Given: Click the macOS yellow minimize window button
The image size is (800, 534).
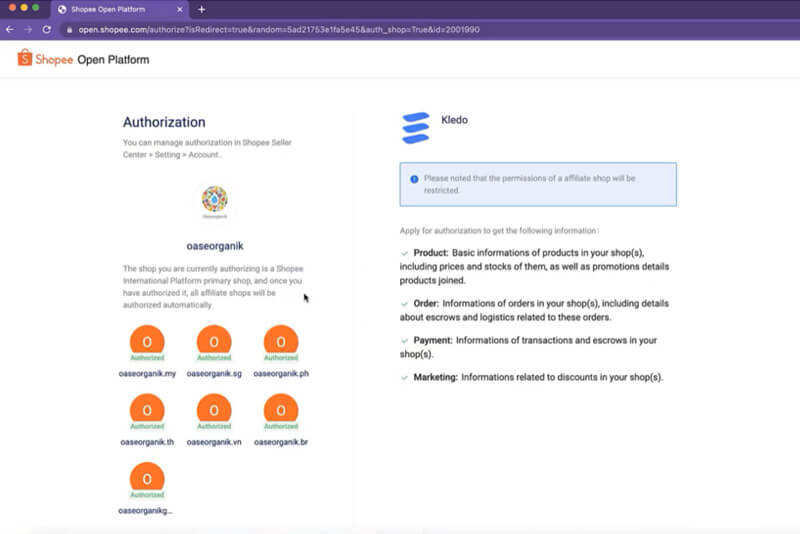Looking at the screenshot, I should click(24, 8).
